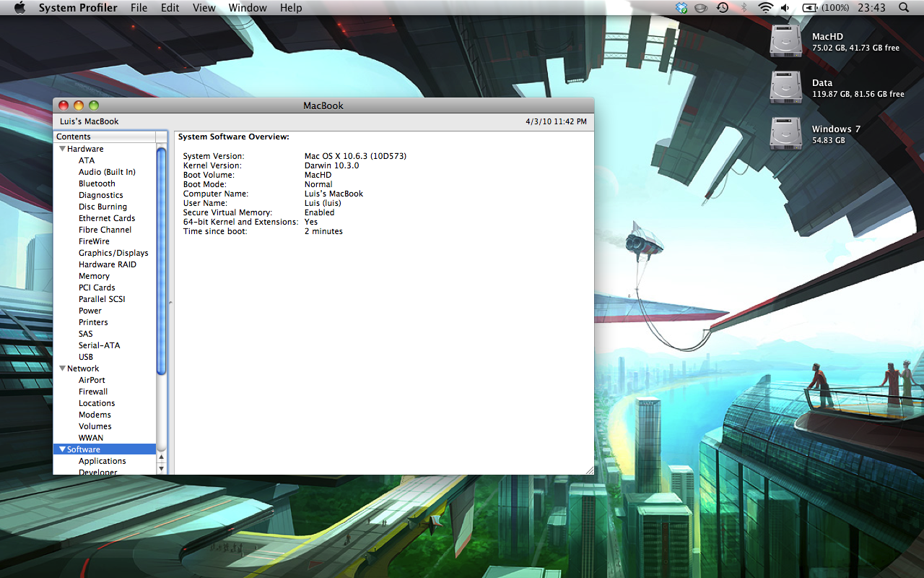Click the menu bar icon left of Time Machine
The width and height of the screenshot is (924, 578).
coord(700,8)
